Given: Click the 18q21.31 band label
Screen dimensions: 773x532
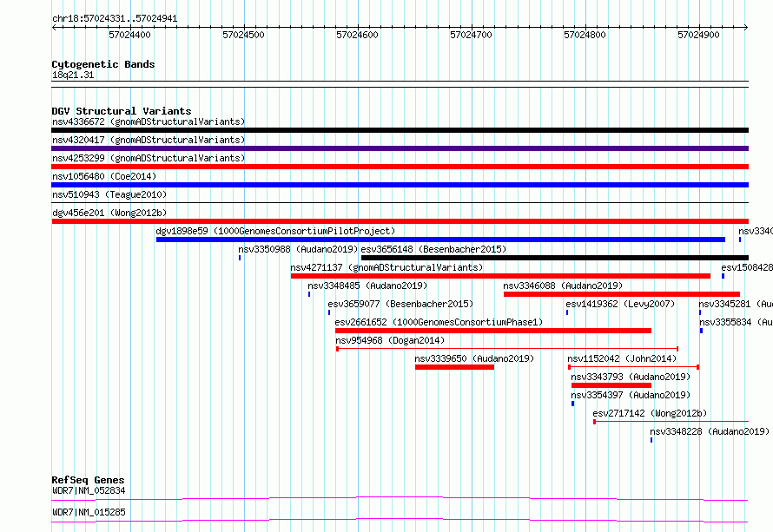Looking at the screenshot, I should pos(73,75).
